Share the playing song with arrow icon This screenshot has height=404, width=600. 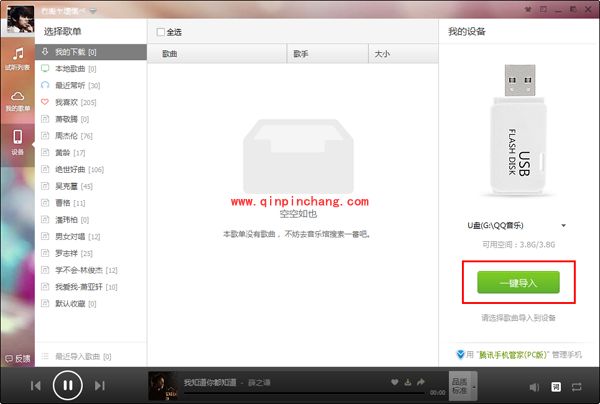point(421,382)
